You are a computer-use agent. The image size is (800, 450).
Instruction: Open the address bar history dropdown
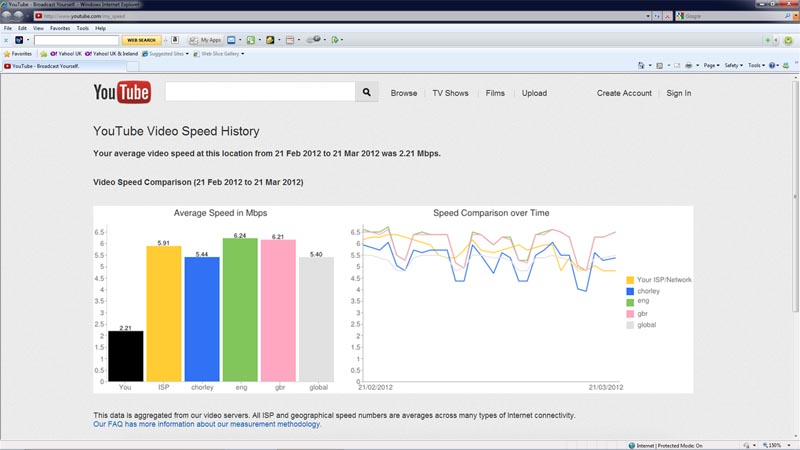click(x=648, y=16)
